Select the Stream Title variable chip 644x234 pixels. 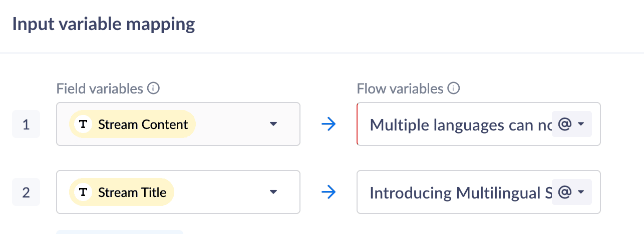point(132,192)
